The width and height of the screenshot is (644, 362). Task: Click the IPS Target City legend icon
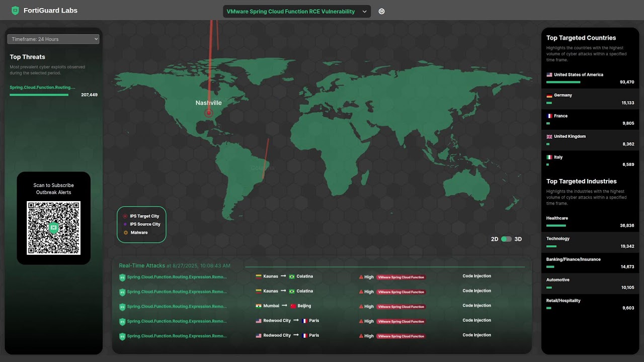pyautogui.click(x=125, y=216)
